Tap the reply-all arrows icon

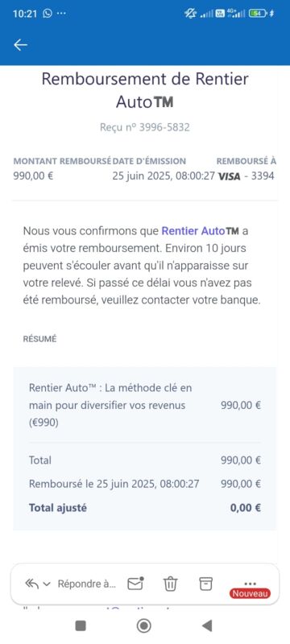(31, 583)
